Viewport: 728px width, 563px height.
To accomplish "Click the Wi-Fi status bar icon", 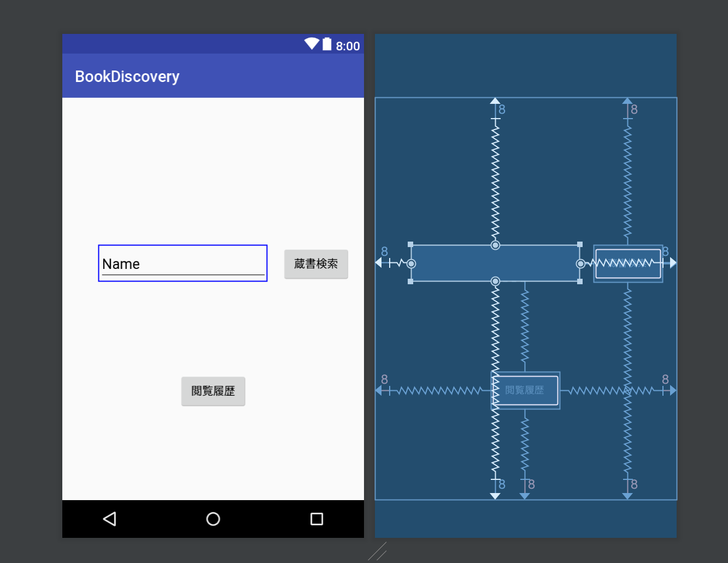I will [312, 44].
